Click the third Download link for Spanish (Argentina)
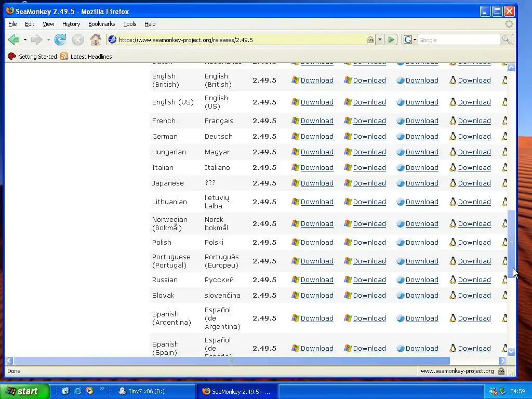Viewport: 532px width, 399px height. 422,318
